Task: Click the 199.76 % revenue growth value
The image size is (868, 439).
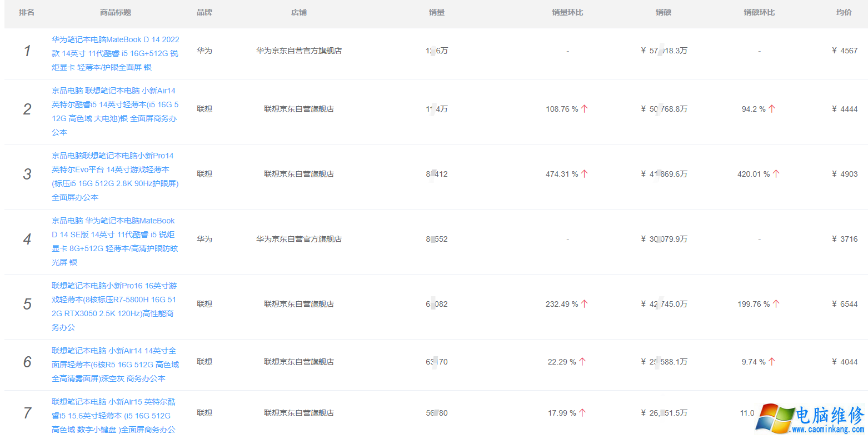Action: click(754, 304)
